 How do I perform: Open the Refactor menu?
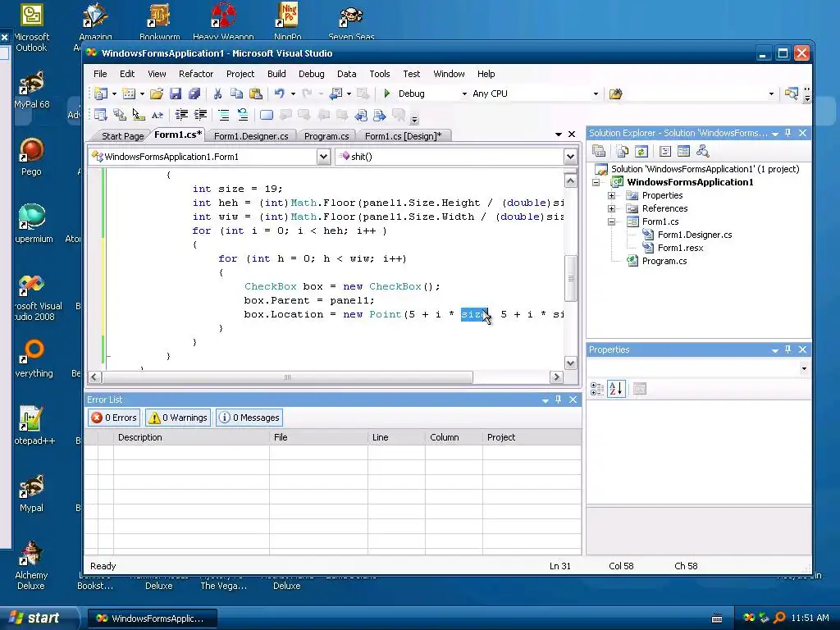click(x=196, y=74)
